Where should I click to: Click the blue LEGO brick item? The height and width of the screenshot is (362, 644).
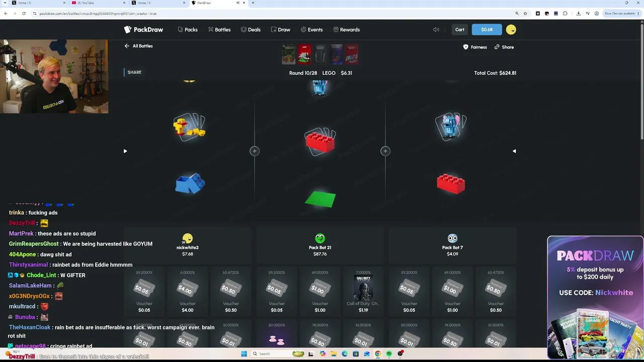(190, 184)
